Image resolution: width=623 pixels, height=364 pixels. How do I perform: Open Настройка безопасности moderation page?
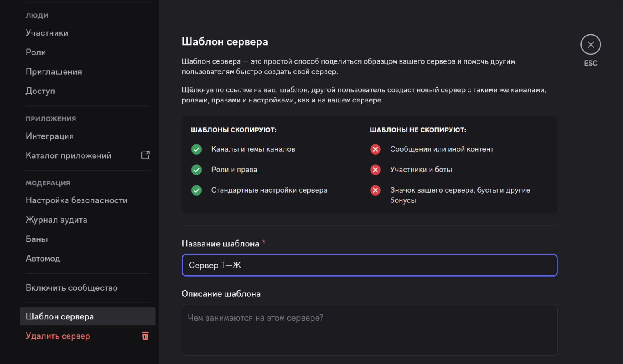click(x=77, y=200)
